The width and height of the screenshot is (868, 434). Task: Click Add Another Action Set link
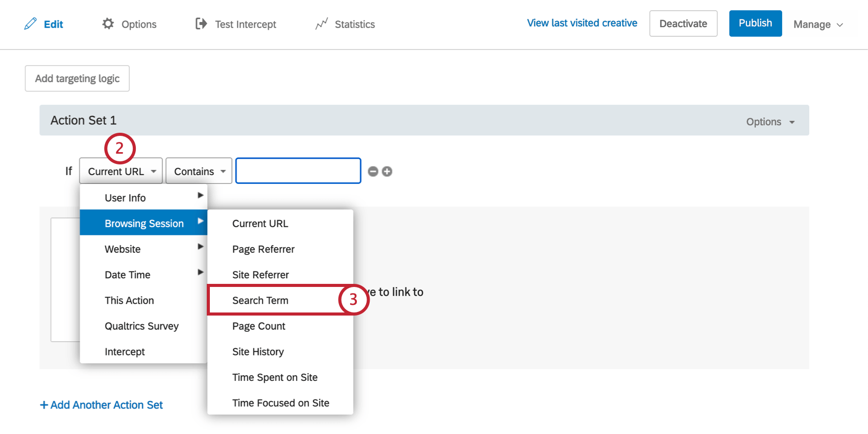pos(102,405)
